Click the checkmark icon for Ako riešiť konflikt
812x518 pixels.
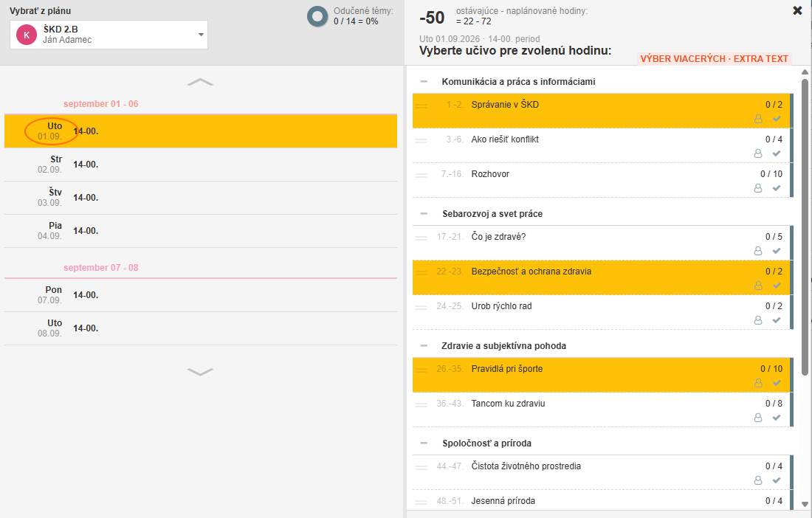[x=777, y=153]
